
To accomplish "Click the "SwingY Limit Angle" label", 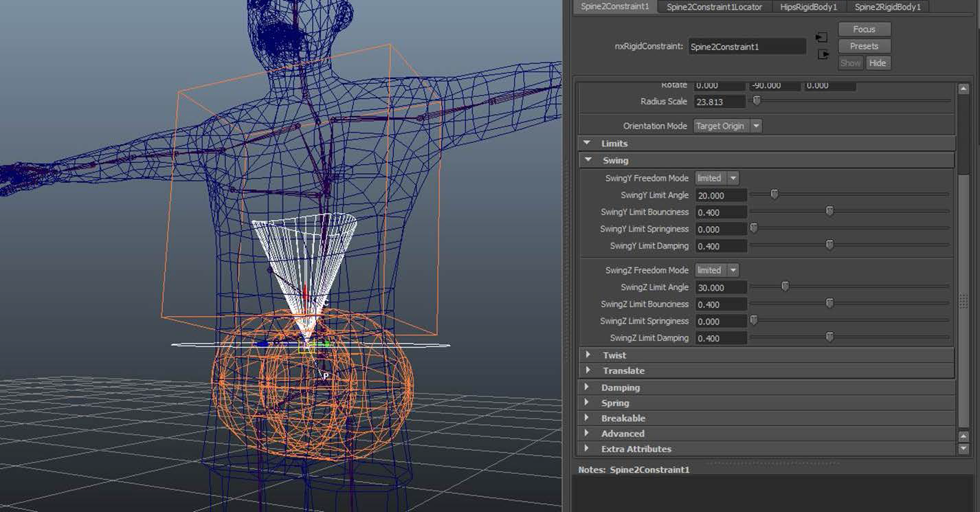I will tap(654, 195).
